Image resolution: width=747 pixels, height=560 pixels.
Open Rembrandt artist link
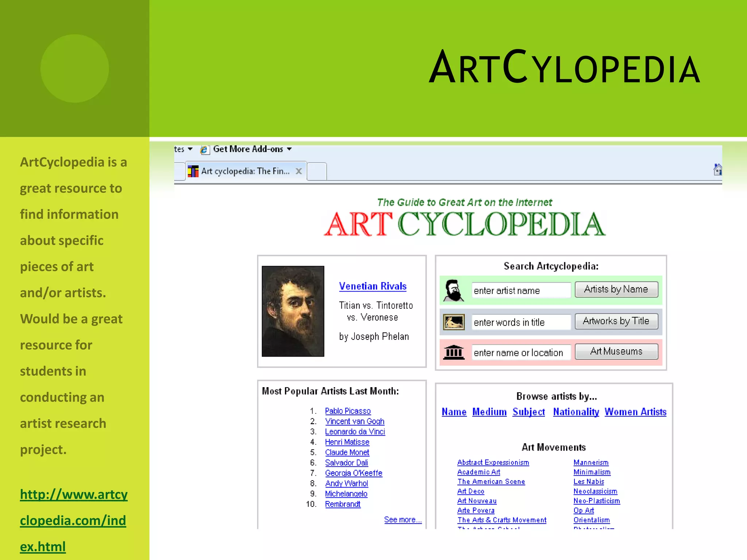343,504
